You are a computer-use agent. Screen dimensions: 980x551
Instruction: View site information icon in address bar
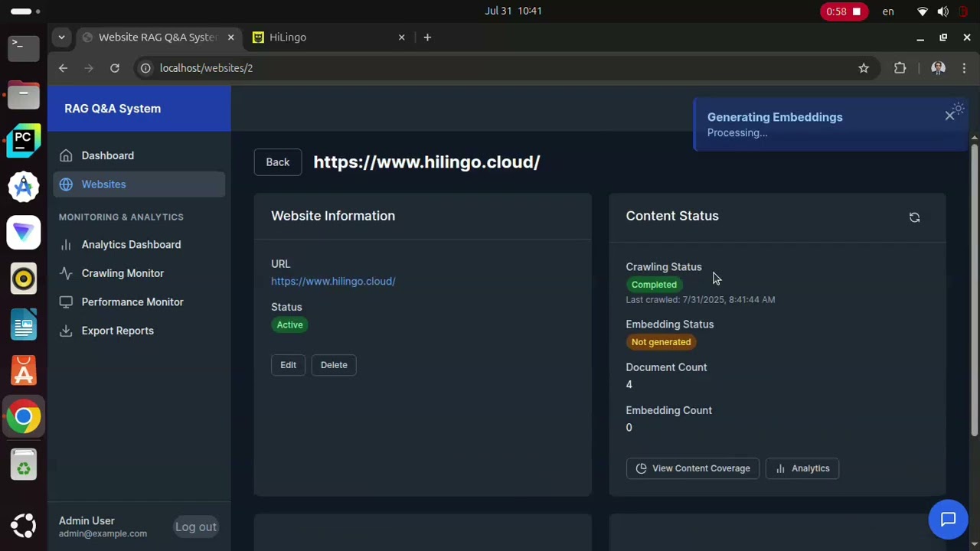click(x=145, y=68)
